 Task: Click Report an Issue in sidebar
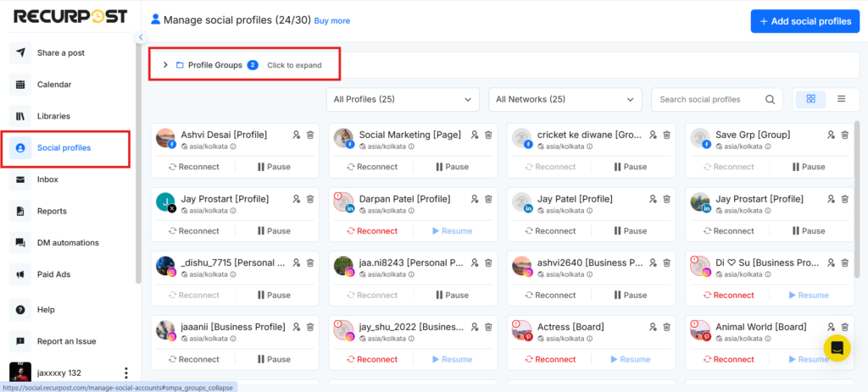tap(66, 341)
